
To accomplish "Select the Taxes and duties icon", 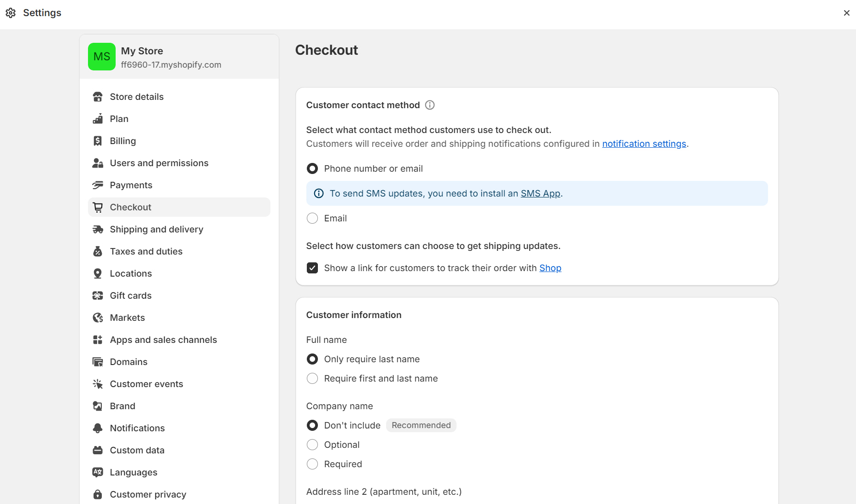I will 98,251.
